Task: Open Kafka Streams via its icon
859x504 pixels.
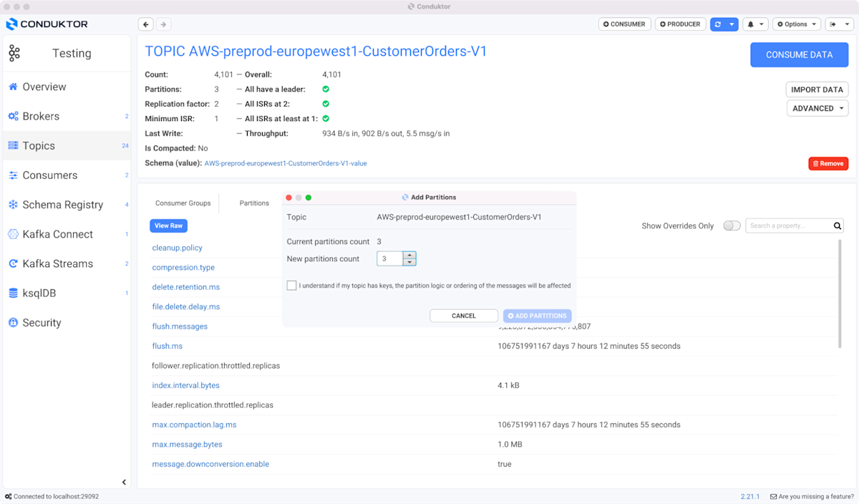Action: pos(13,263)
